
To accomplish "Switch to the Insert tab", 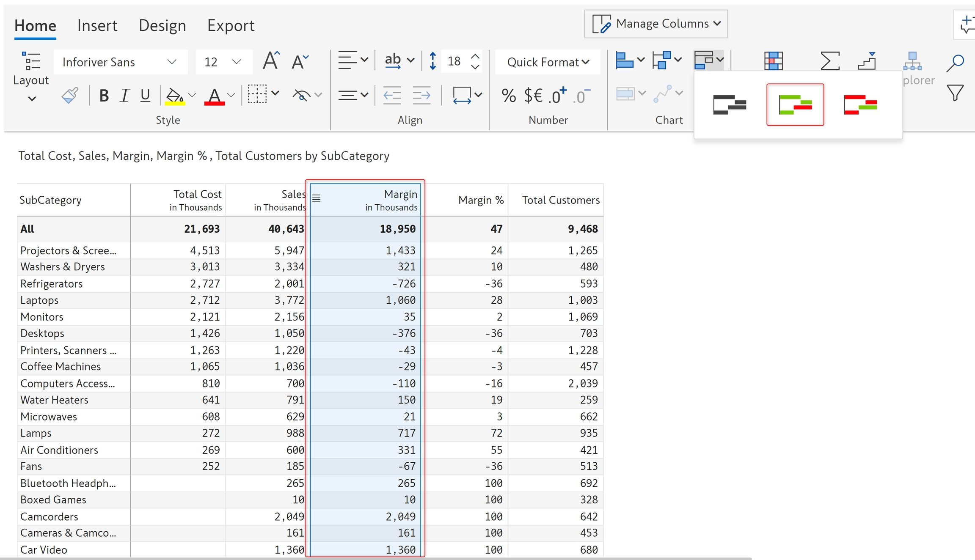I will 97,26.
